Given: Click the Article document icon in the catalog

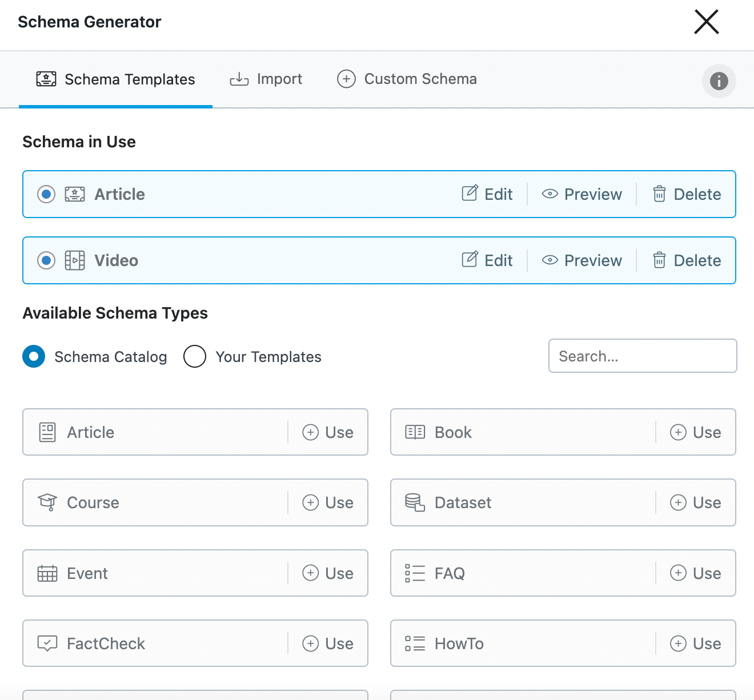Looking at the screenshot, I should pos(47,432).
